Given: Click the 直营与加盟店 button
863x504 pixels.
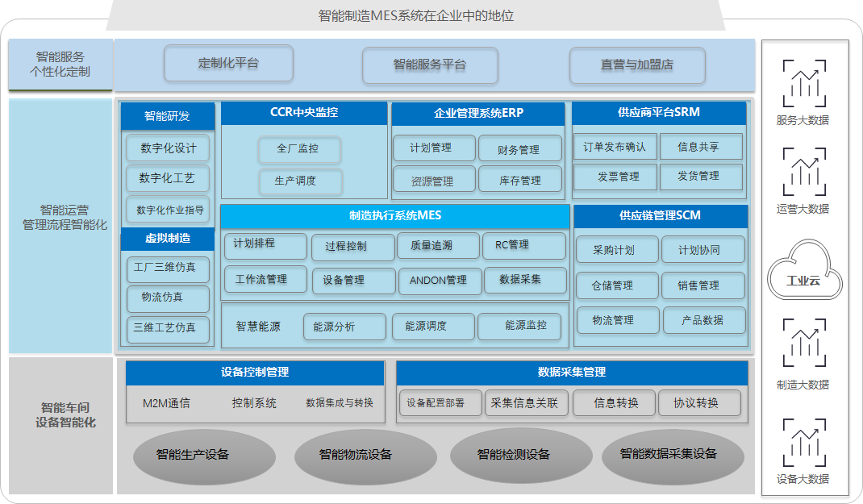Looking at the screenshot, I should pos(637,65).
